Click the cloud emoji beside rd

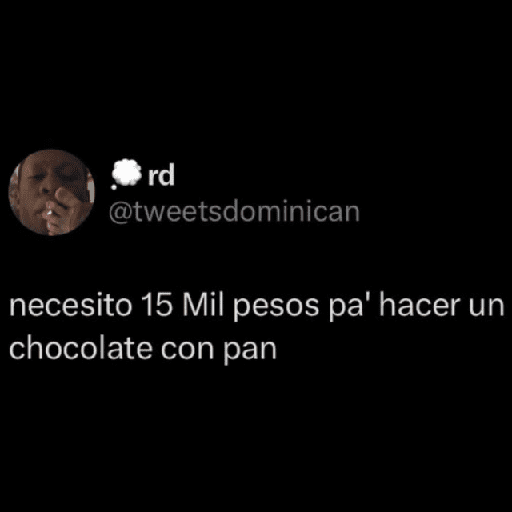pyautogui.click(x=126, y=174)
